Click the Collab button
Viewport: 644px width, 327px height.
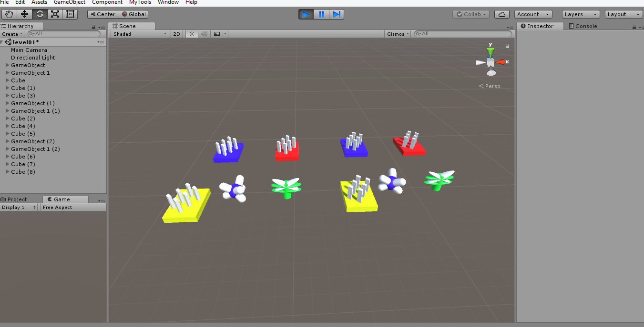470,14
